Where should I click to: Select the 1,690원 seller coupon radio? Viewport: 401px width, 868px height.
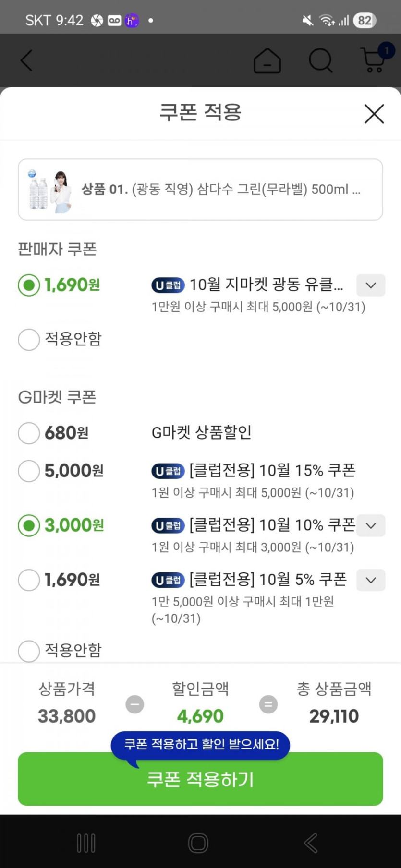[x=29, y=285]
